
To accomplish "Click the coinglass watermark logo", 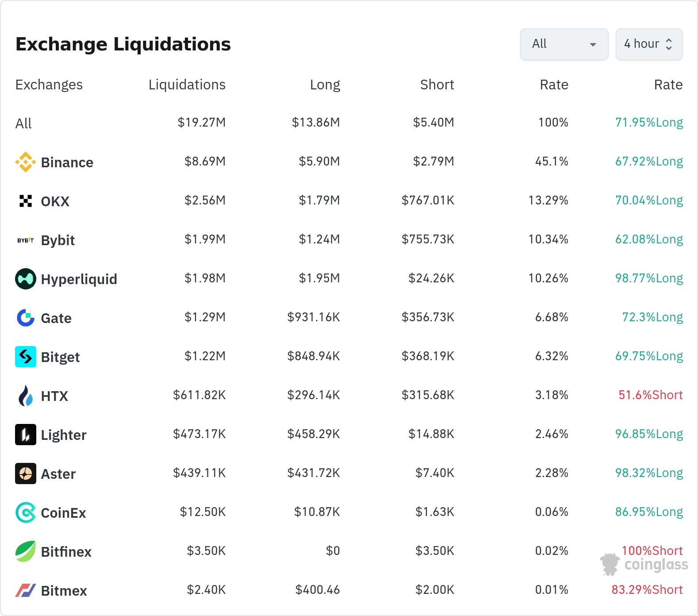I will [x=644, y=565].
